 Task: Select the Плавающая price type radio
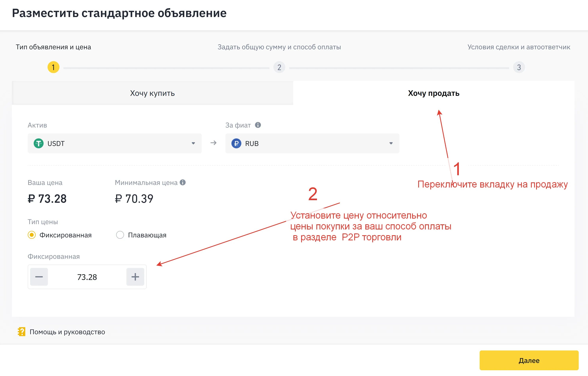[120, 235]
